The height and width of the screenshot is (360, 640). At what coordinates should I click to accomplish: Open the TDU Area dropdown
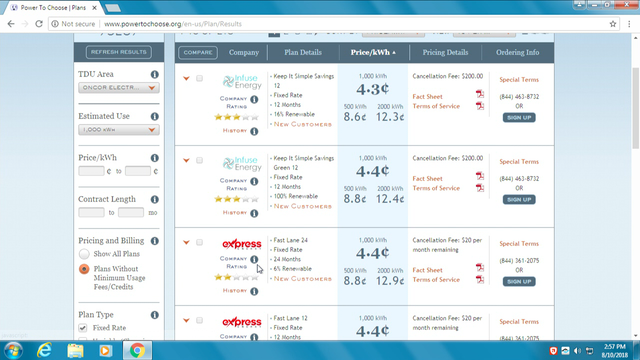119,88
